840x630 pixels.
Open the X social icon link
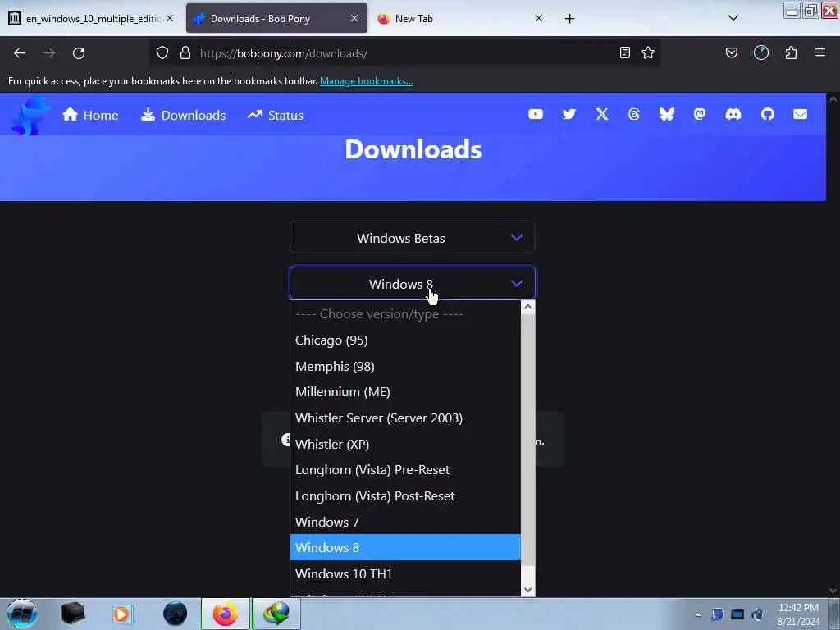[601, 114]
